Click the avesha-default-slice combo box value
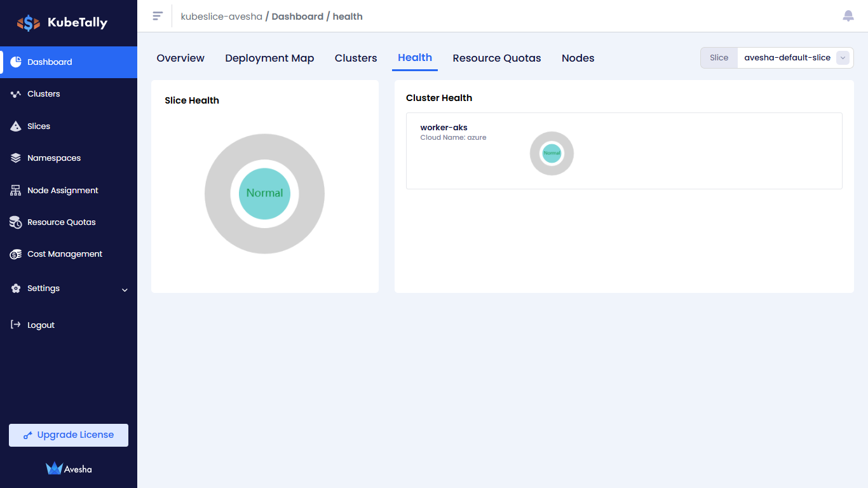Screen dimensions: 868x488 click(x=787, y=58)
